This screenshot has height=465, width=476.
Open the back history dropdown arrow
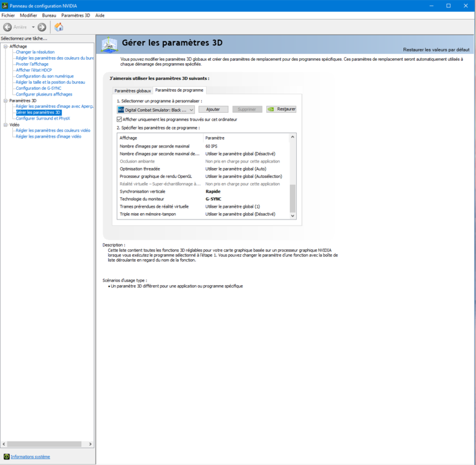tap(33, 27)
